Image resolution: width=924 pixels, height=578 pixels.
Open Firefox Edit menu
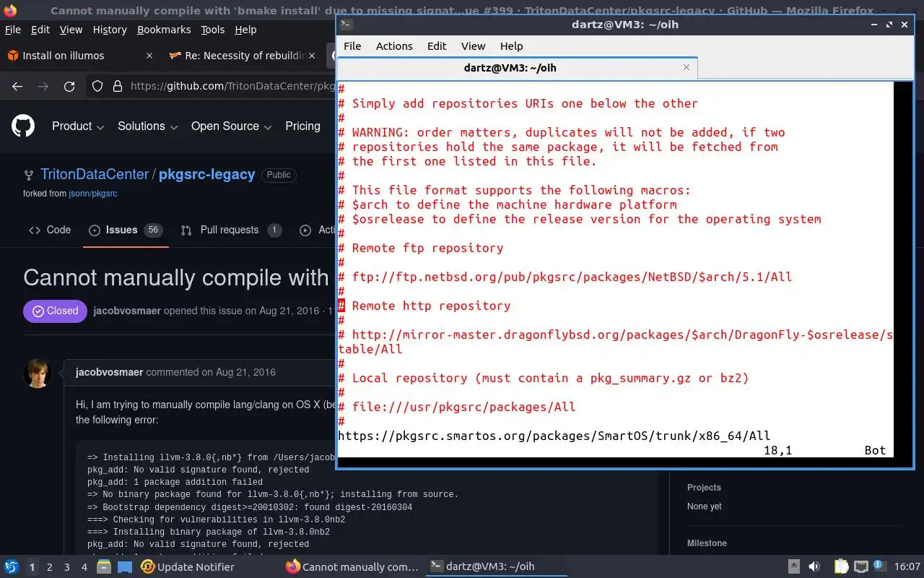(40, 30)
